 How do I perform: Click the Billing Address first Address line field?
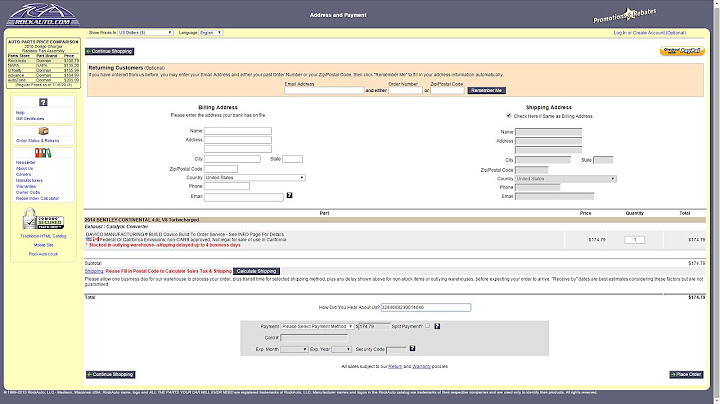click(x=238, y=140)
